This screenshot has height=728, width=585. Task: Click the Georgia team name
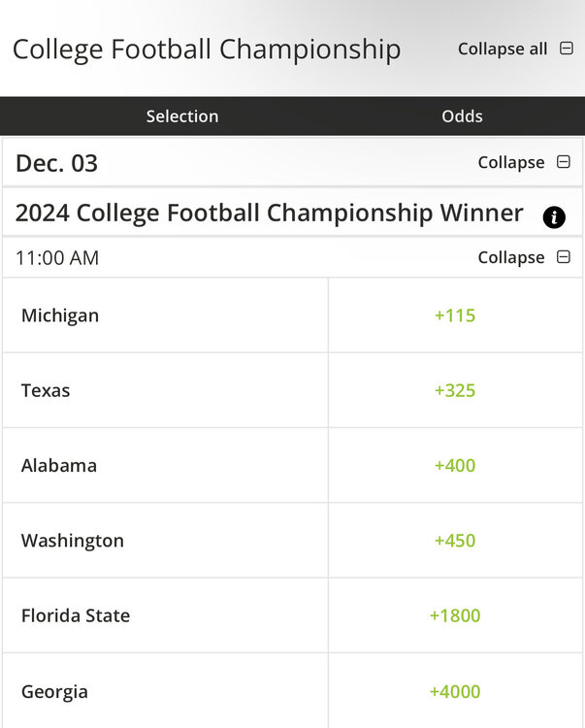(54, 691)
